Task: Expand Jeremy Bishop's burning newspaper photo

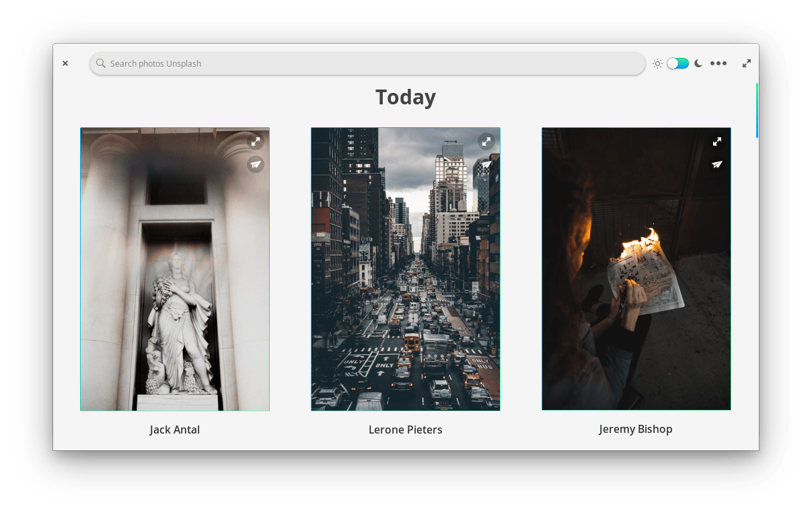Action: [x=717, y=141]
